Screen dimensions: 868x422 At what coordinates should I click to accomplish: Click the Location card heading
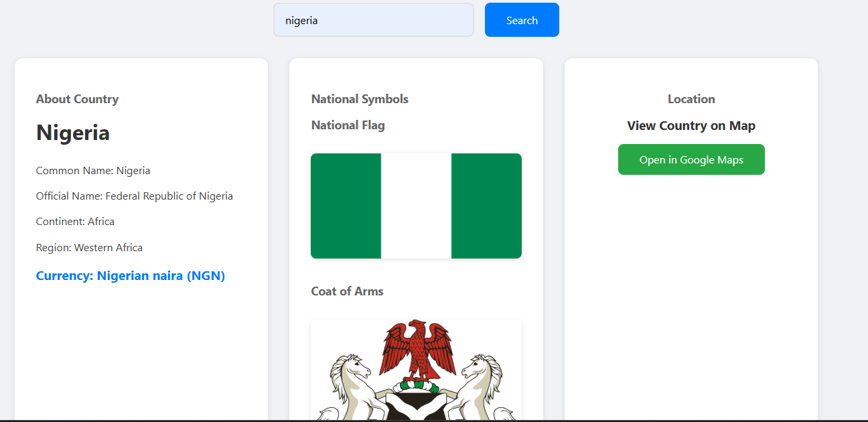pos(691,99)
